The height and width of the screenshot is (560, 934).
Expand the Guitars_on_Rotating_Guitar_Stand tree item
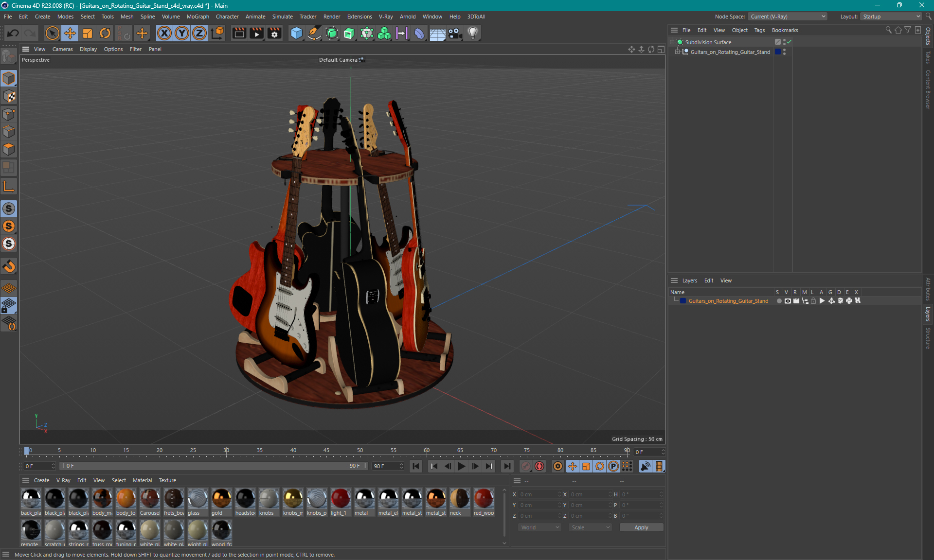[x=676, y=52]
